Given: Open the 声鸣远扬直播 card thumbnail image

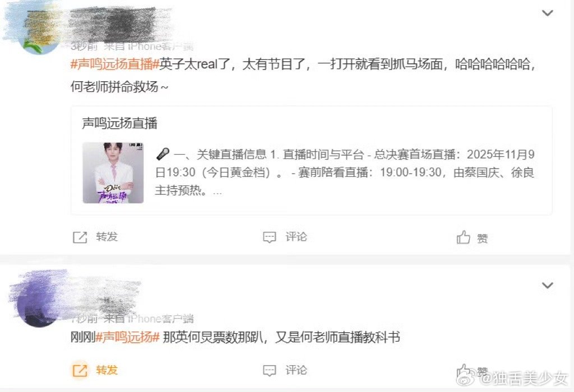Looking at the screenshot, I should [113, 172].
